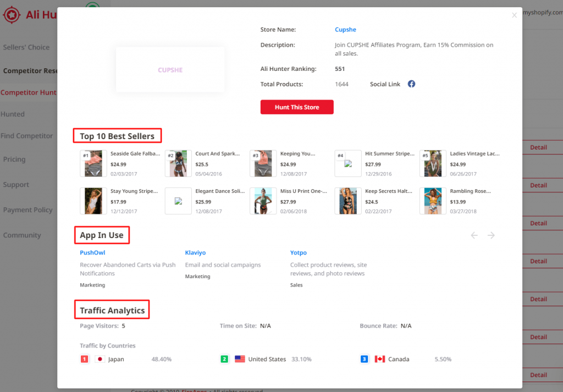Click the CUPSHE Affiliates Program description text
The image size is (563, 392).
tap(414, 49)
